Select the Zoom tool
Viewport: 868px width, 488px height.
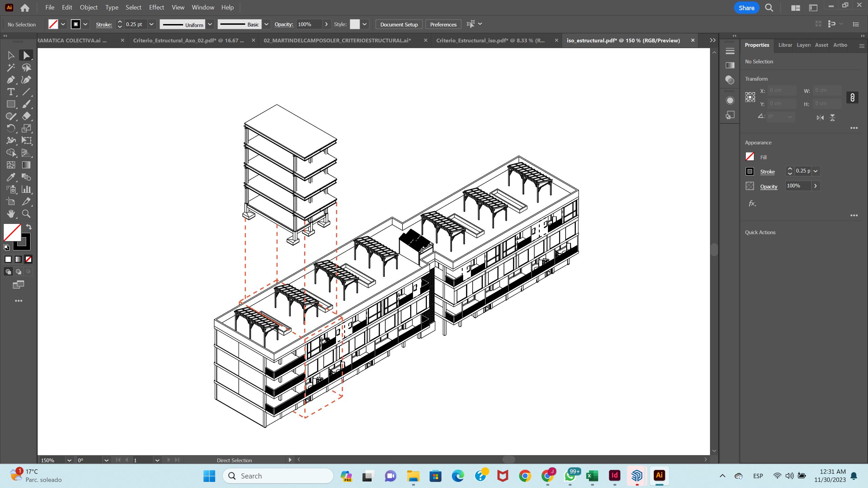(26, 214)
